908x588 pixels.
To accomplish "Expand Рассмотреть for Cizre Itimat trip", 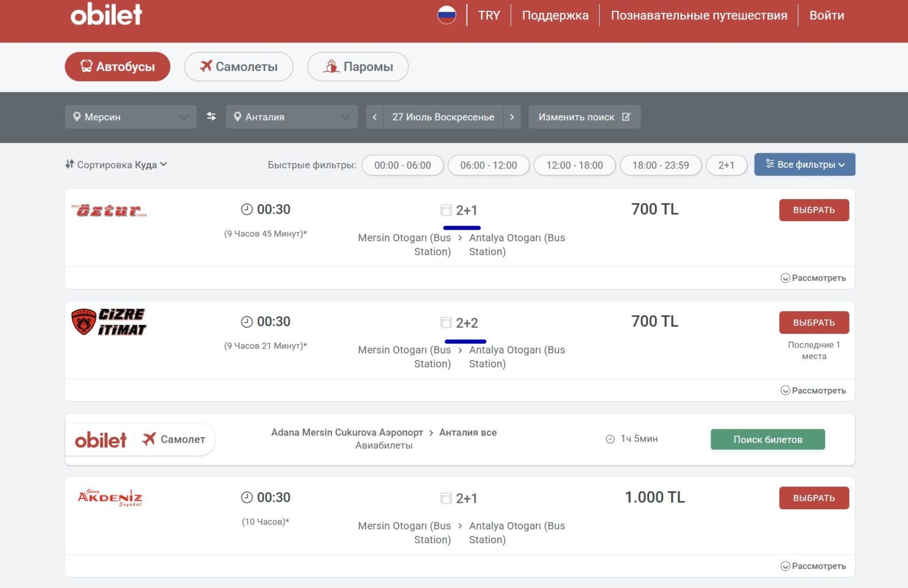I will (x=813, y=390).
